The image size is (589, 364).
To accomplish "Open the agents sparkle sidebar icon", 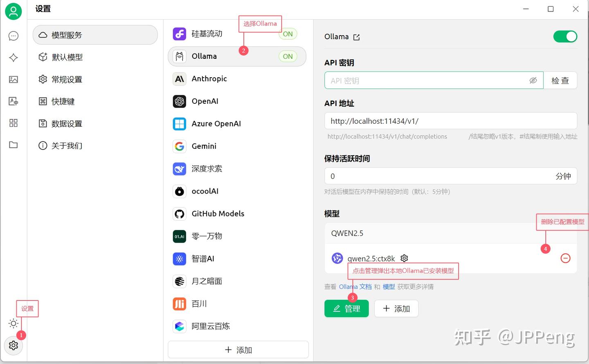I will pyautogui.click(x=13, y=58).
